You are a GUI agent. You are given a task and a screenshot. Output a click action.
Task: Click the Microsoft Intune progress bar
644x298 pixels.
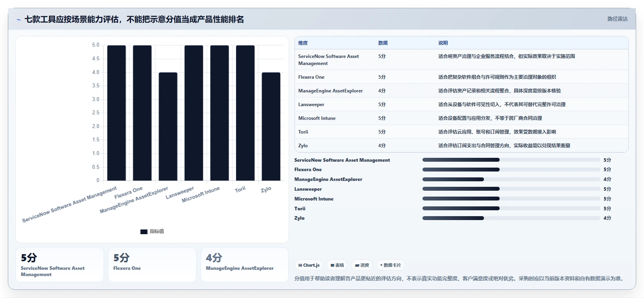(x=511, y=199)
